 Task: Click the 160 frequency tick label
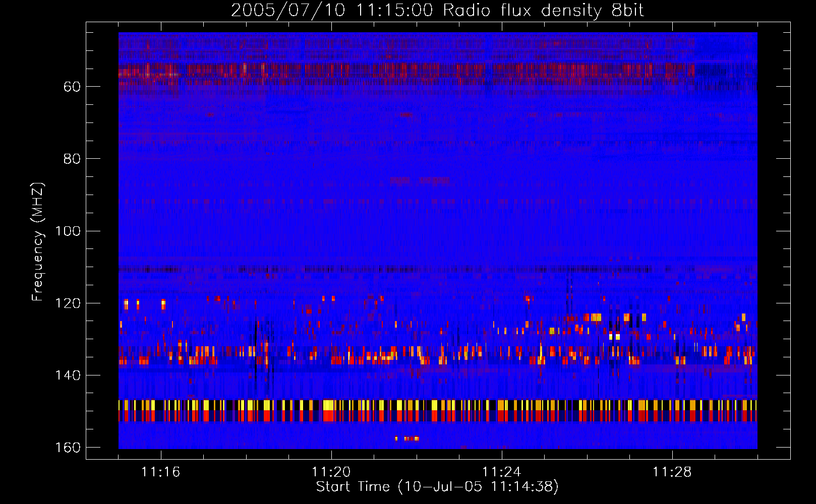[x=68, y=448]
